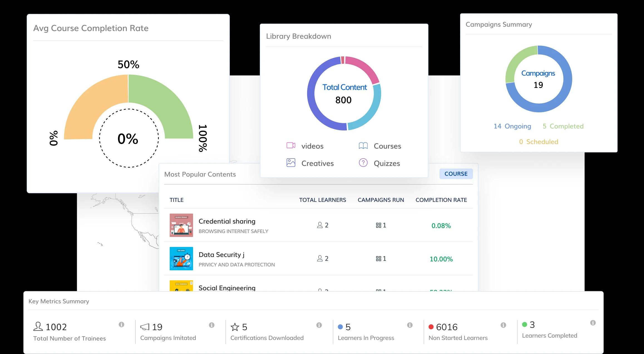Click Certifications Downloaded label

(x=267, y=338)
